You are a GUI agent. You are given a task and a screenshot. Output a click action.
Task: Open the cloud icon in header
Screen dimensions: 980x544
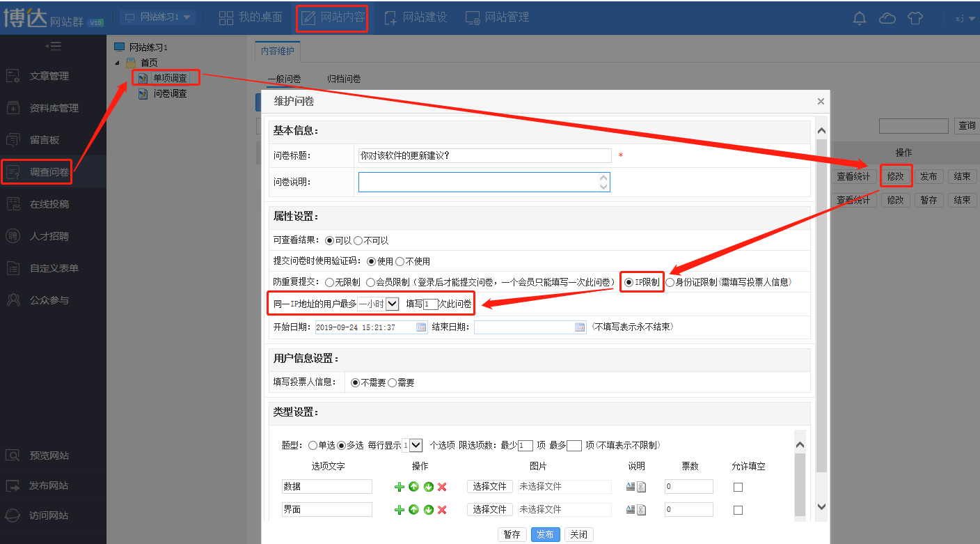click(887, 18)
